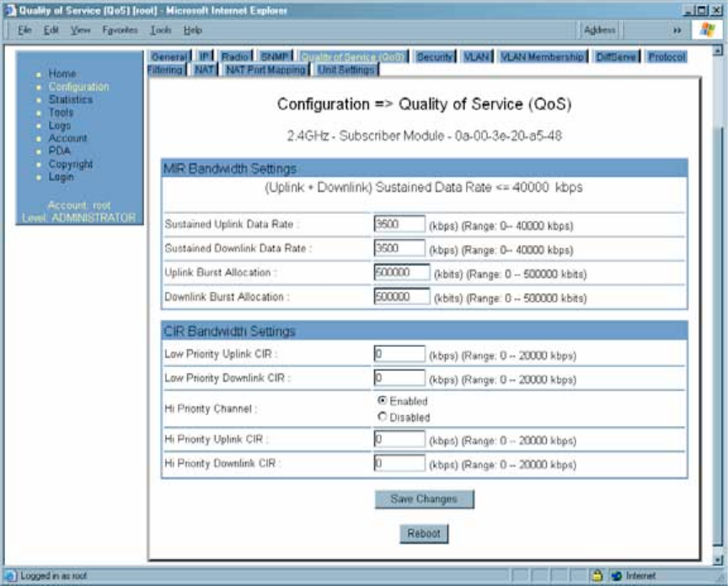Open the Security tab
The width and height of the screenshot is (728, 586).
[x=435, y=57]
